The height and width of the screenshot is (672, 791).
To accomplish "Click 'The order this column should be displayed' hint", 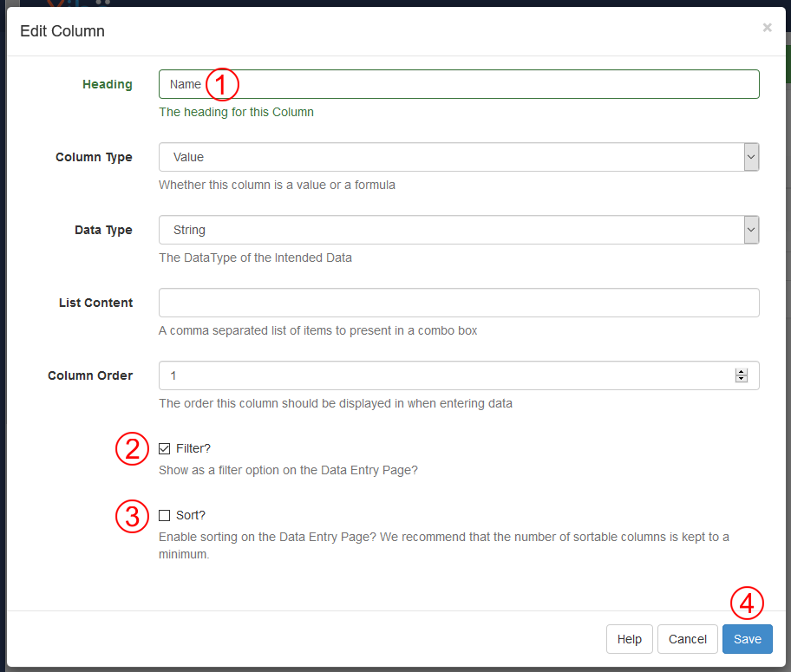I will point(336,403).
